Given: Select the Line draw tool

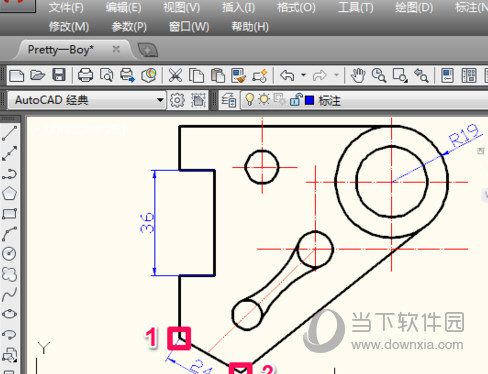Looking at the screenshot, I should (x=9, y=133).
